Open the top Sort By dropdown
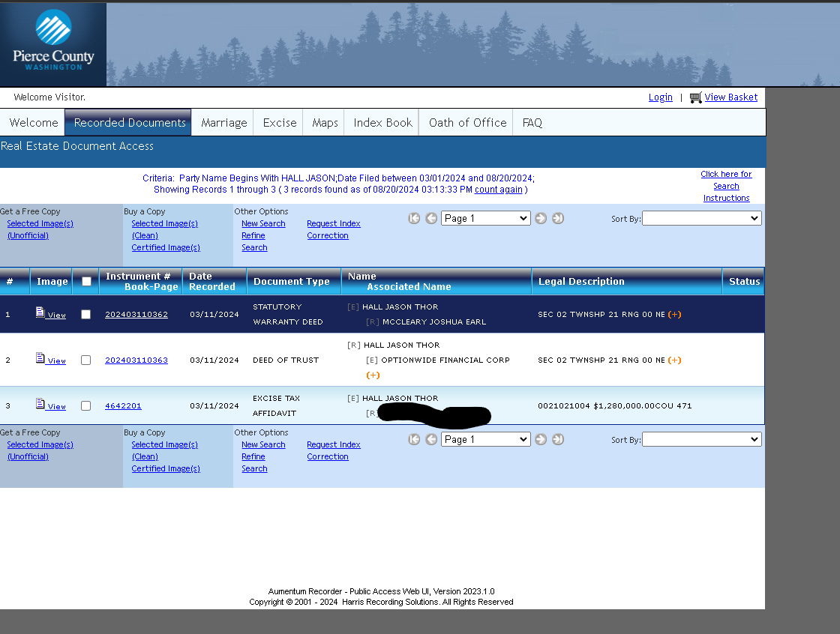This screenshot has width=840, height=634. [x=702, y=219]
